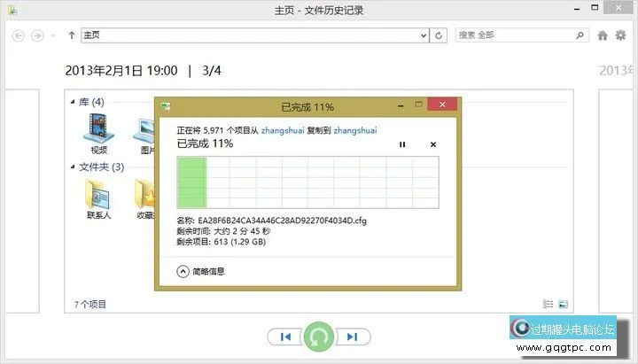Click the zhangshuai destination link

coord(354,130)
